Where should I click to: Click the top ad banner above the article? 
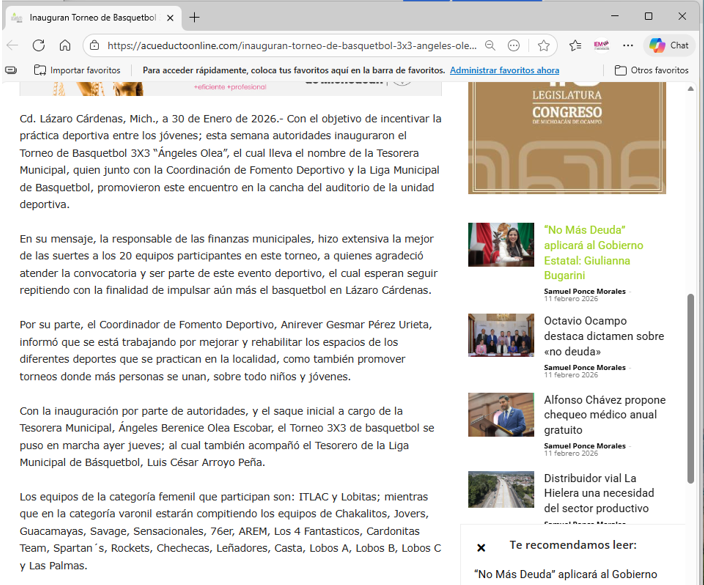point(230,88)
